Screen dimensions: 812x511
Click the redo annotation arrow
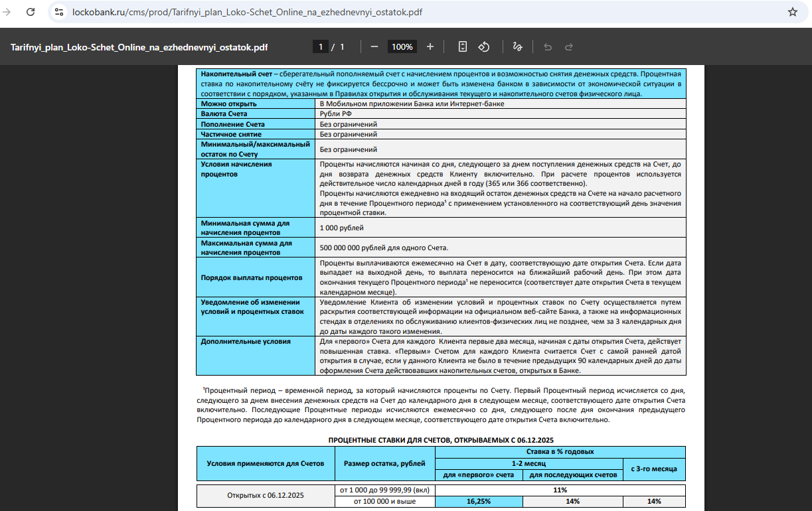pos(569,46)
